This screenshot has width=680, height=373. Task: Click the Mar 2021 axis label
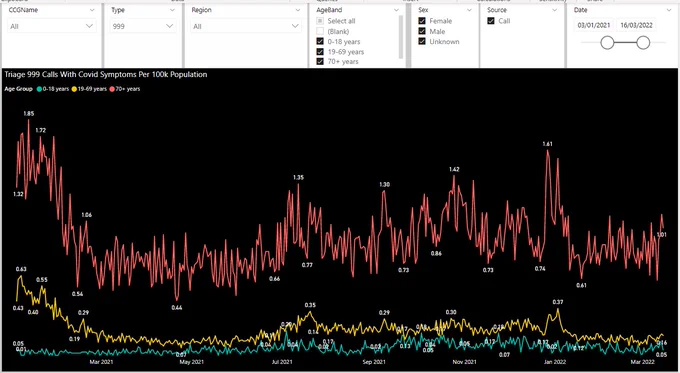[101, 362]
